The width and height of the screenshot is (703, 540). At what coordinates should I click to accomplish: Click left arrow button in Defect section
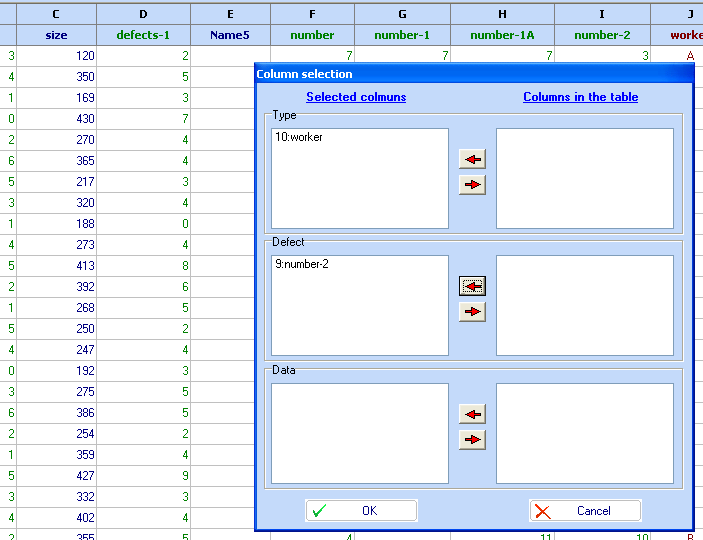click(472, 286)
